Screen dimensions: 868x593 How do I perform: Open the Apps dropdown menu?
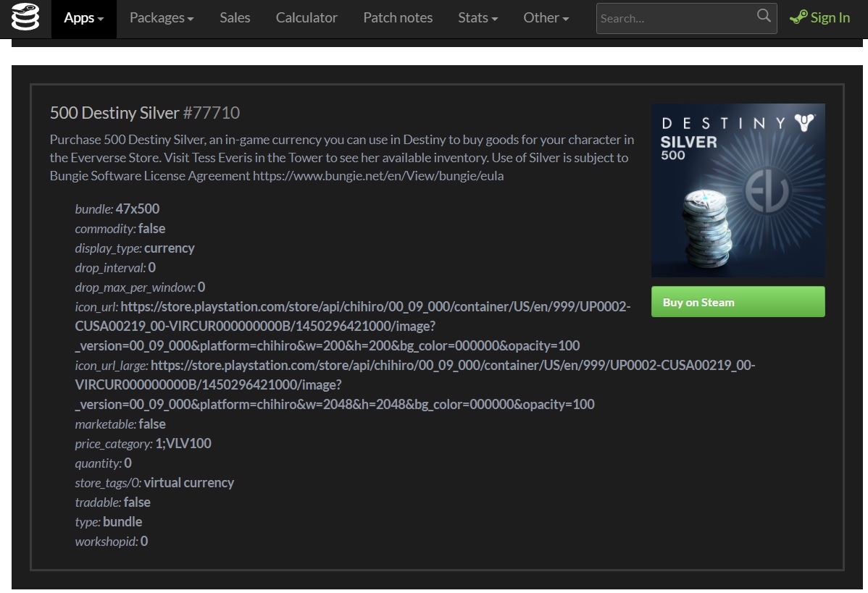point(83,18)
